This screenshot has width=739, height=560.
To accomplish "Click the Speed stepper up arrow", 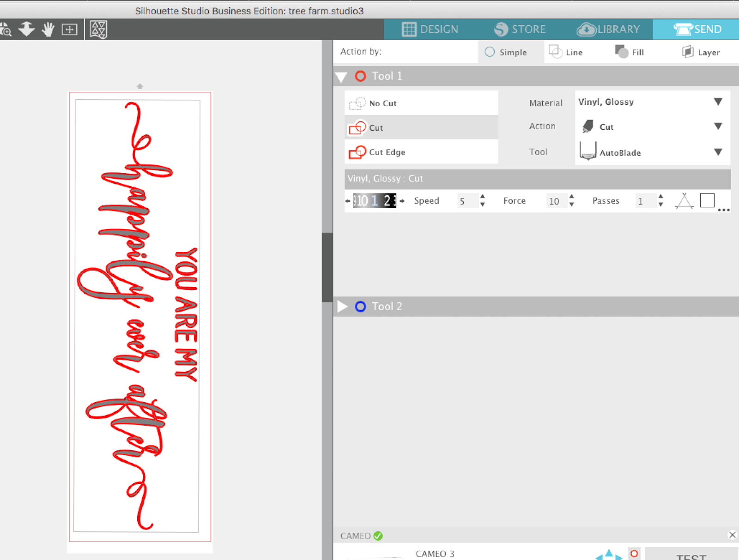I will pos(482,198).
